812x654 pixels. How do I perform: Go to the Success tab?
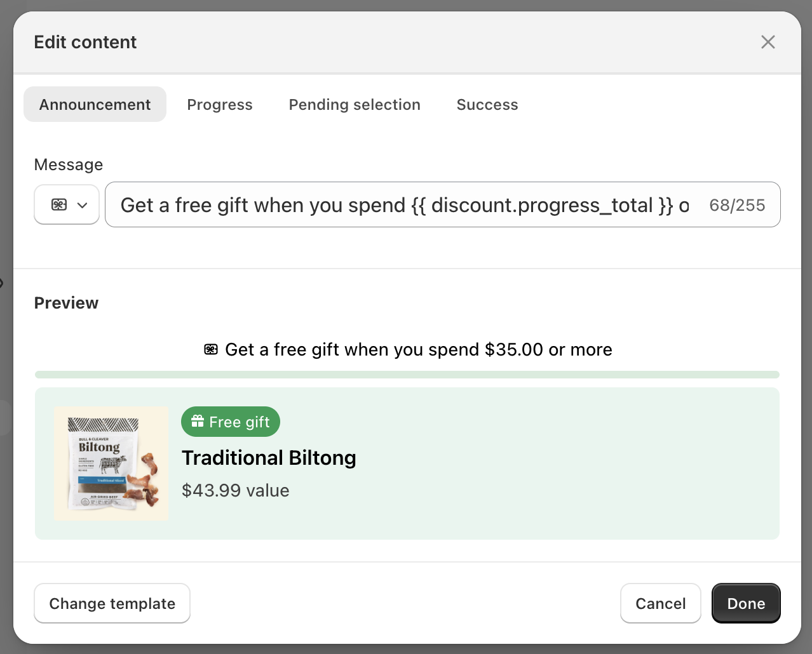[487, 105]
